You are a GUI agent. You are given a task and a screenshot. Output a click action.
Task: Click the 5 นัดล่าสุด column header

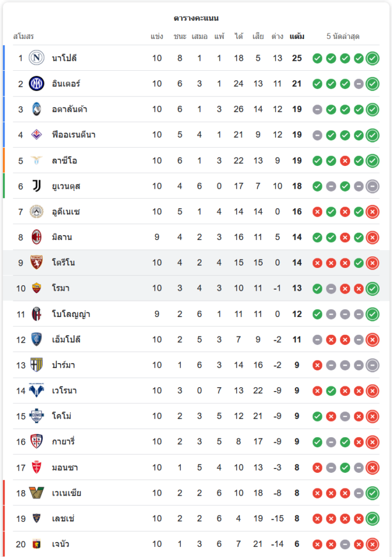pyautogui.click(x=342, y=36)
